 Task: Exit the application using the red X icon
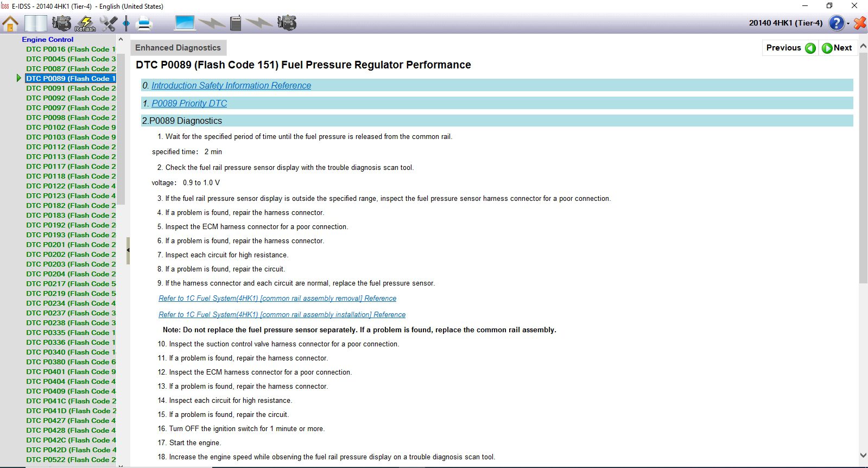860,23
